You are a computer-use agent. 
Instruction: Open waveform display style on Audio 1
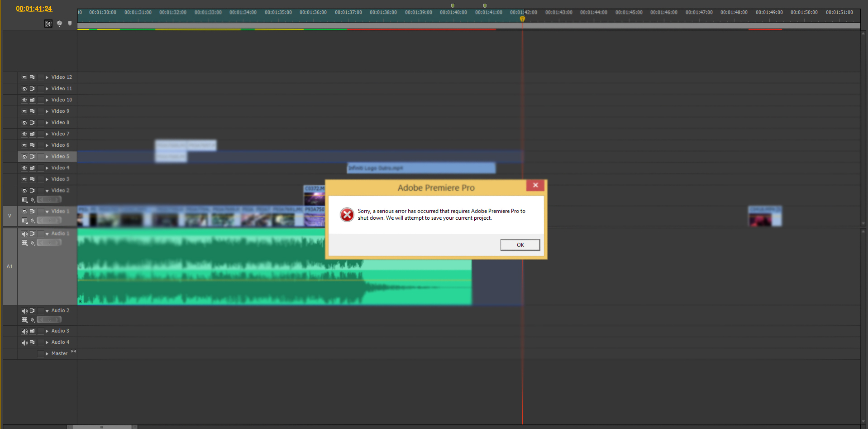[24, 243]
